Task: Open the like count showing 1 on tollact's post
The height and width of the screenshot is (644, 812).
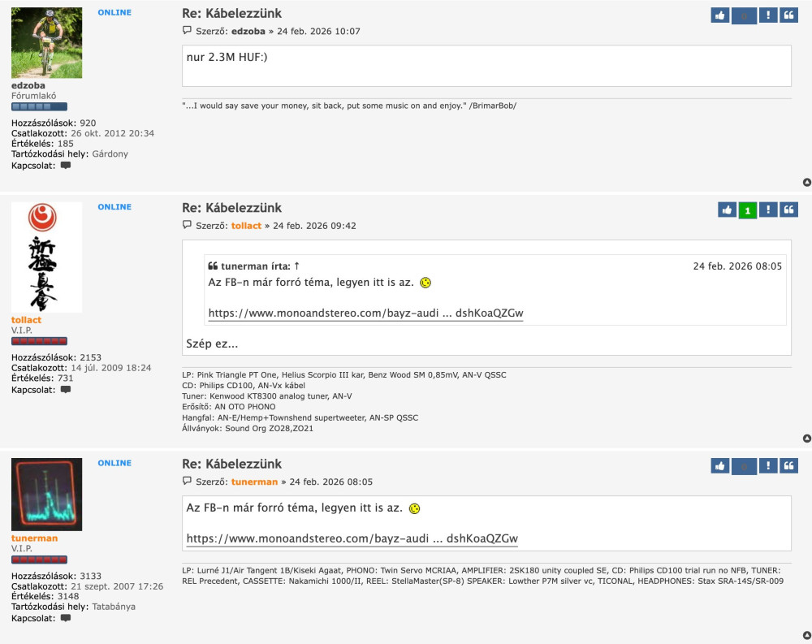Action: coord(747,209)
